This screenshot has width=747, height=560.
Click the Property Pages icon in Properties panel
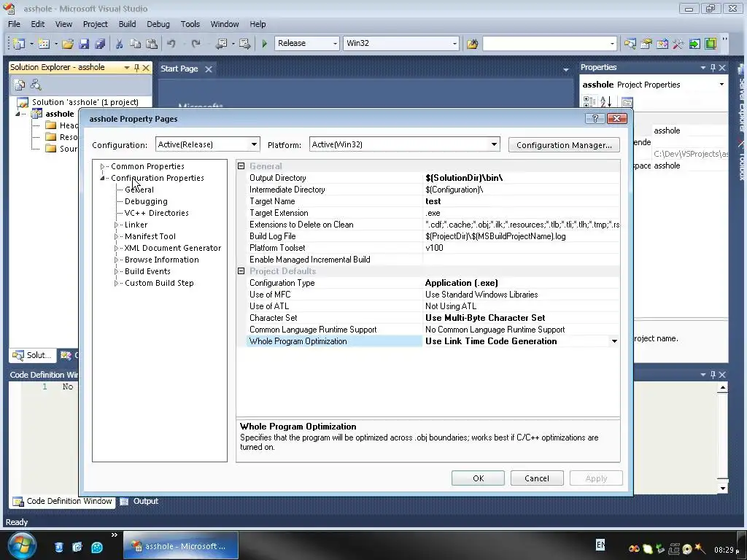tap(627, 101)
